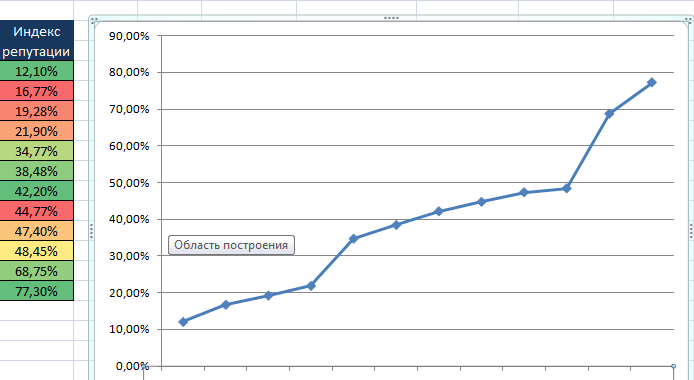Image resolution: width=694 pixels, height=380 pixels.
Task: Select cell with value 47,40%
Action: [x=36, y=231]
